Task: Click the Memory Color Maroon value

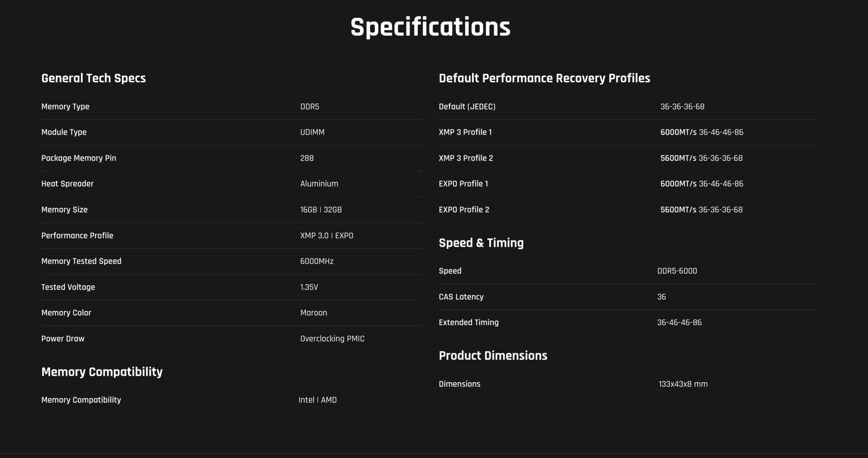Action: click(314, 313)
